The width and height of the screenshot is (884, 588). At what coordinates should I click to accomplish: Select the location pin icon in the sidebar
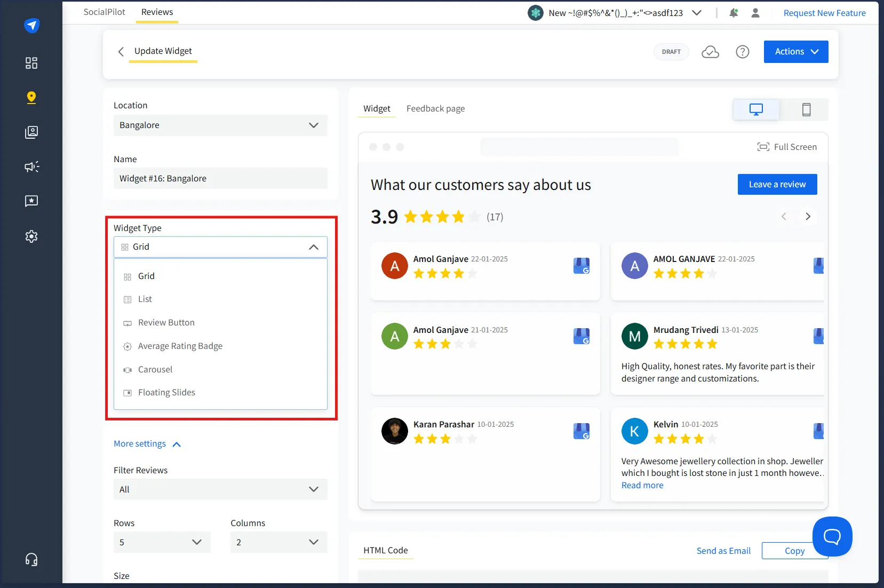[x=31, y=98]
